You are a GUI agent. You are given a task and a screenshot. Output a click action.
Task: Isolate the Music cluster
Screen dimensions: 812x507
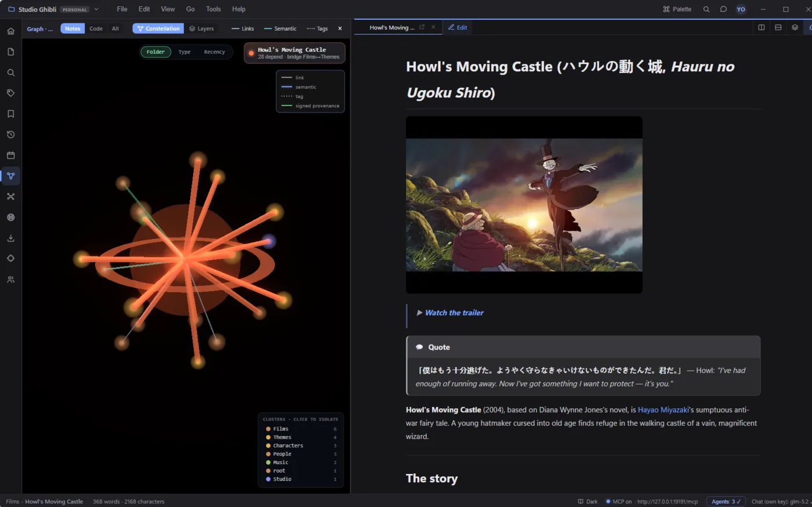(301, 462)
